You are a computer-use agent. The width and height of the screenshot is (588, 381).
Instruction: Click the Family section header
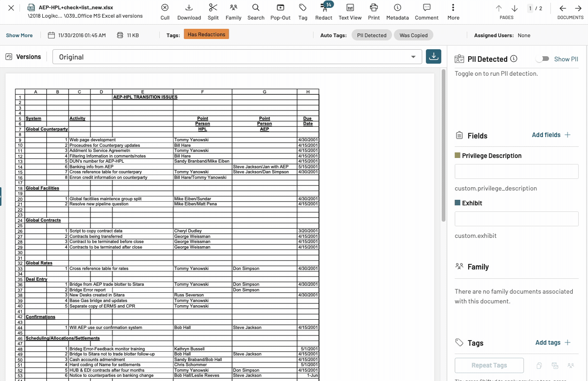click(x=478, y=267)
